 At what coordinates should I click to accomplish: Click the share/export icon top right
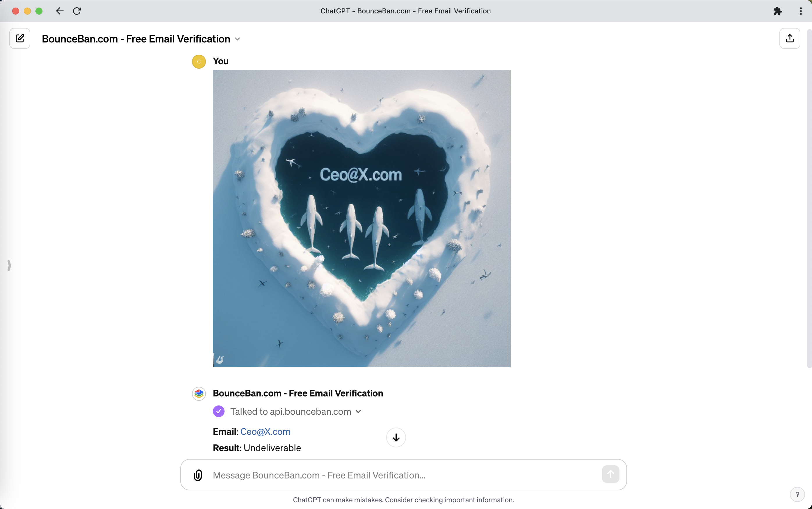(x=790, y=38)
